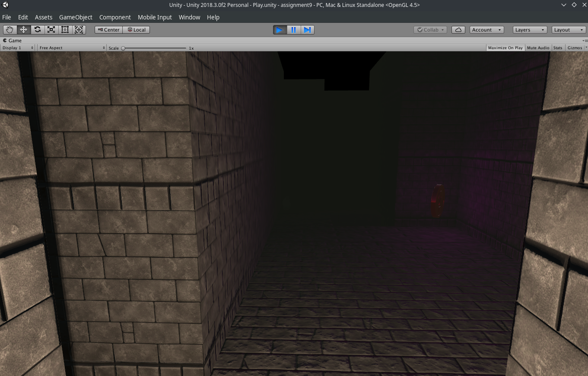Screen dimensions: 588x376
Task: Toggle Mute Audio
Action: coord(538,48)
